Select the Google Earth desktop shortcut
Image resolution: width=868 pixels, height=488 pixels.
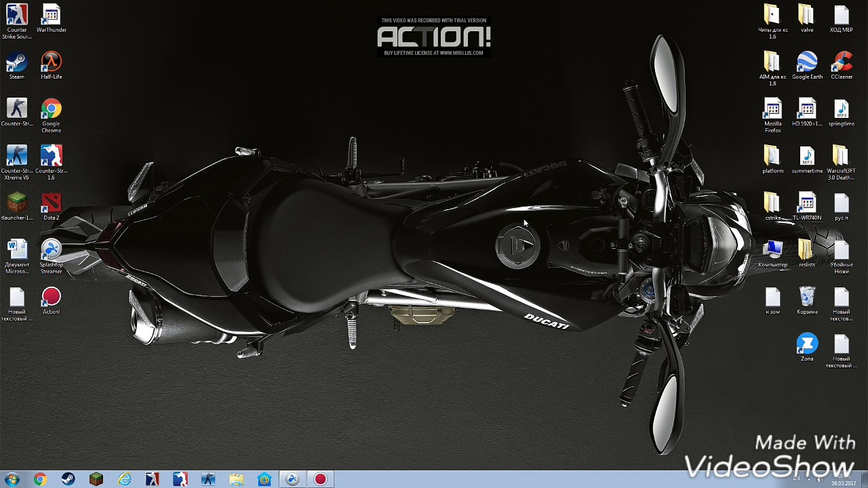pos(807,66)
